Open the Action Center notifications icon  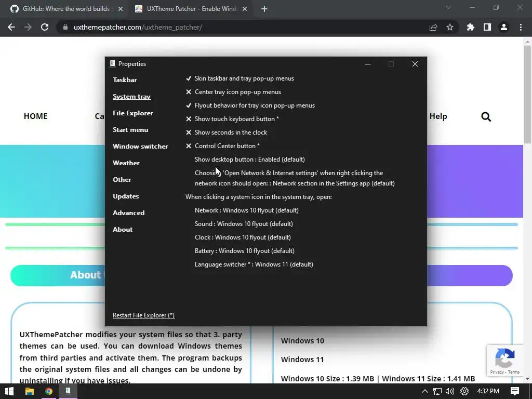point(515,391)
